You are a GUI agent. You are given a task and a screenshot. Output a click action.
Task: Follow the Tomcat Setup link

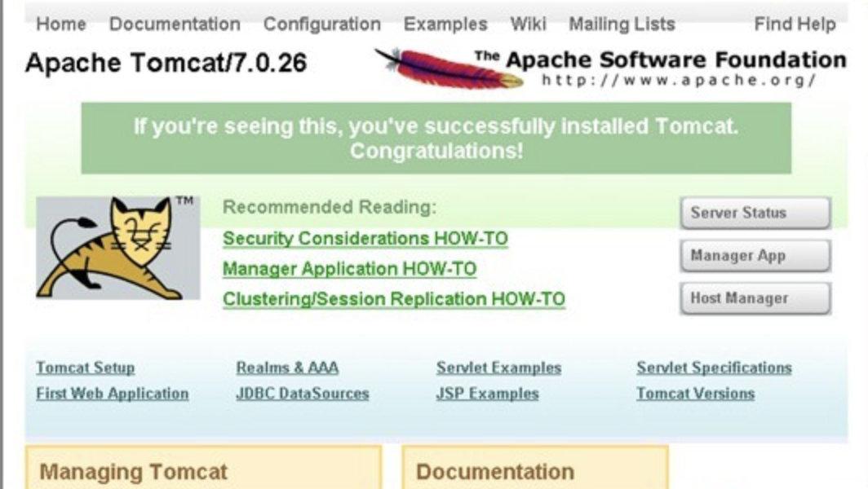(85, 368)
